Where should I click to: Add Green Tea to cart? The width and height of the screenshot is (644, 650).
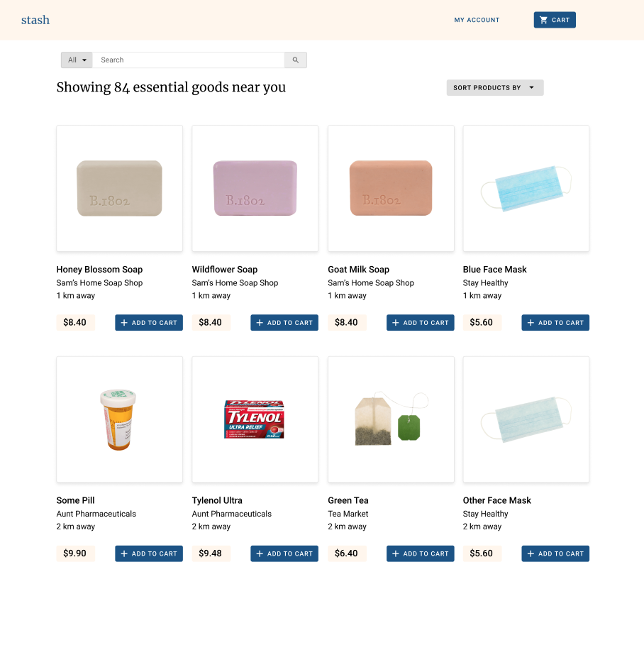(x=420, y=553)
